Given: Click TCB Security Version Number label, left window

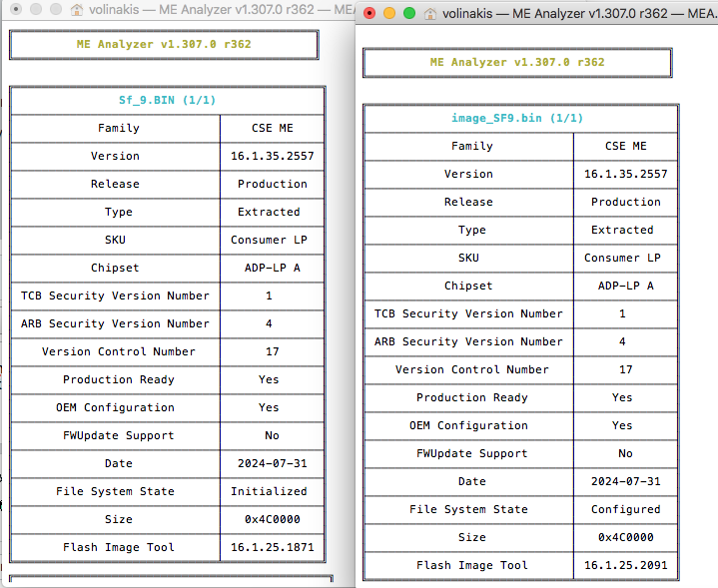Looking at the screenshot, I should (x=115, y=295).
